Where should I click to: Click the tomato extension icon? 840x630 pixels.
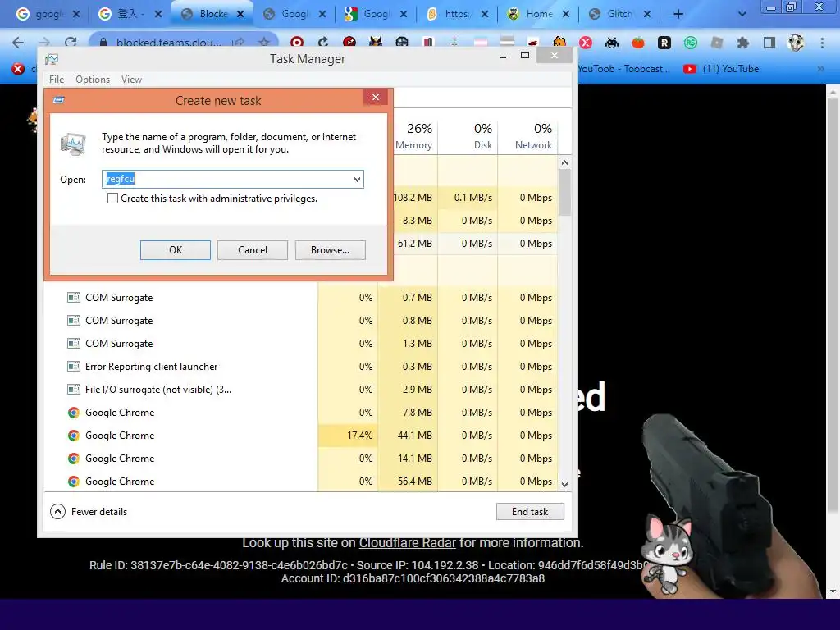click(638, 43)
